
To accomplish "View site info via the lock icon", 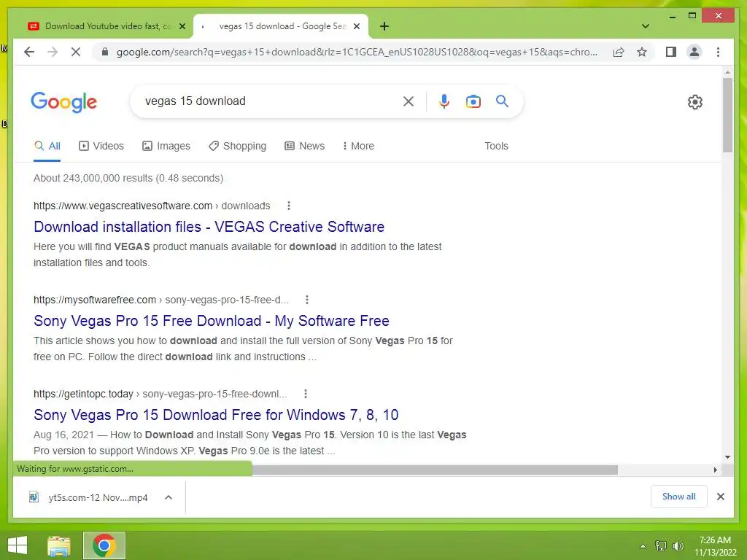I will (x=105, y=52).
